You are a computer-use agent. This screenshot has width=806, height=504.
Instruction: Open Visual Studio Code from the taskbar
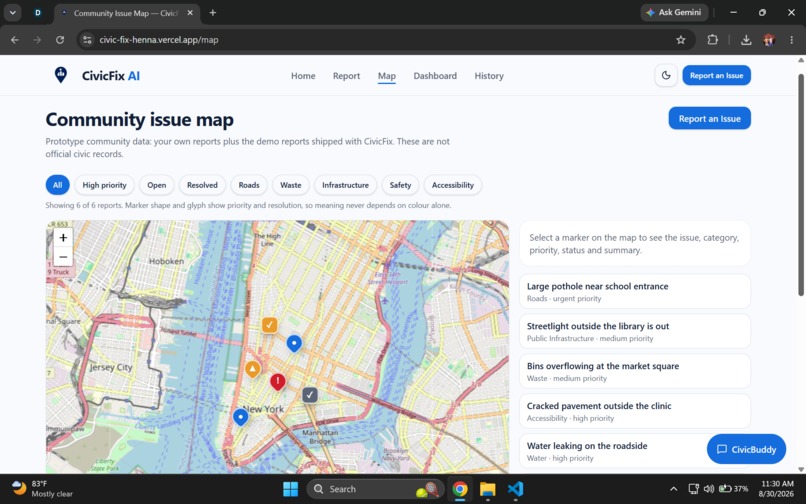tap(515, 489)
